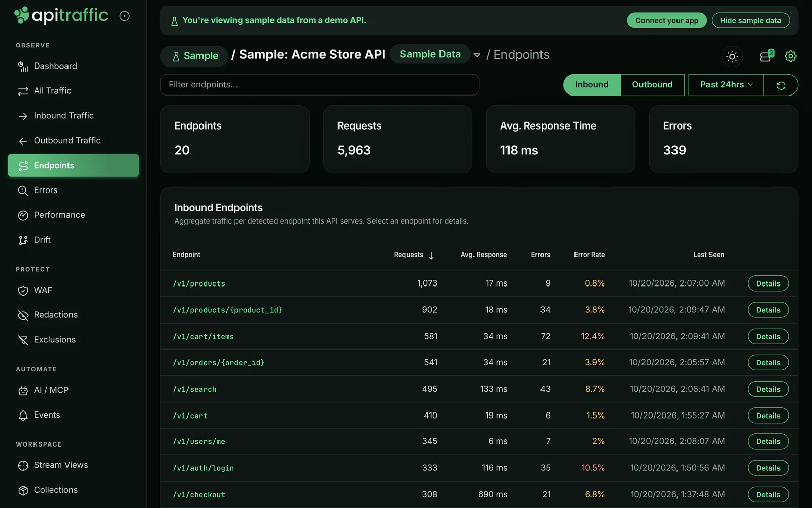This screenshot has height=508, width=812.
Task: Open Details for /v1/search
Action: (768, 389)
